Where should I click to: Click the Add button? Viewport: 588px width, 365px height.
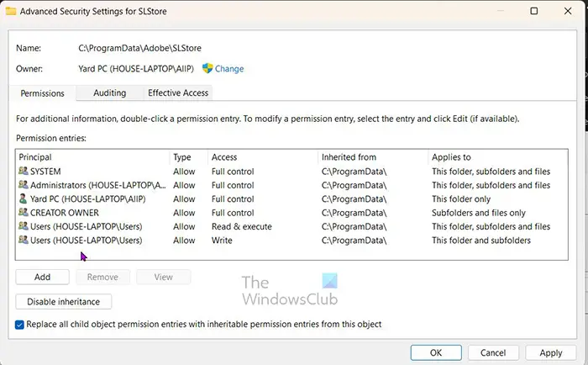[42, 278]
